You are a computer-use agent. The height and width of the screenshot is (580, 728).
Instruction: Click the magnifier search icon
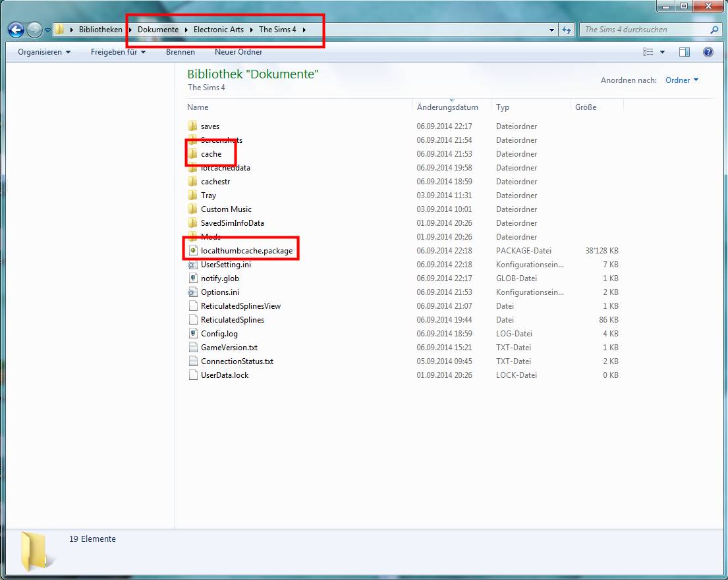click(715, 30)
